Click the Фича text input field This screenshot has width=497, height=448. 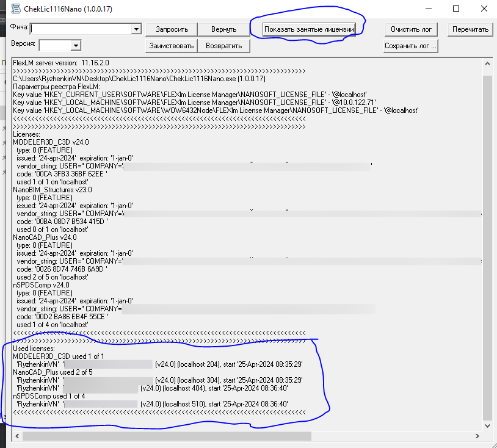tap(81, 29)
